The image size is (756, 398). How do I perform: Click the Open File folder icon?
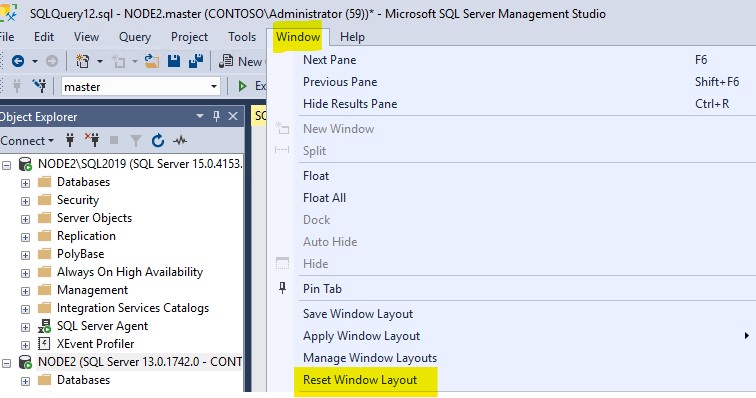coord(152,61)
